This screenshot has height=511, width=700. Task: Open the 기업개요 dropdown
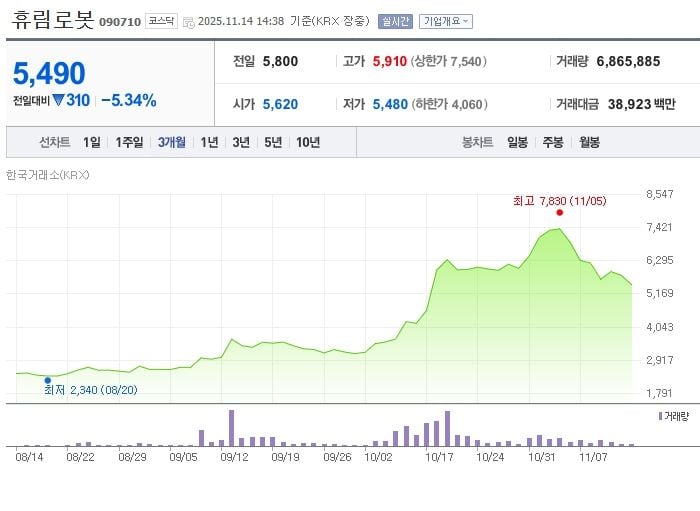[446, 21]
